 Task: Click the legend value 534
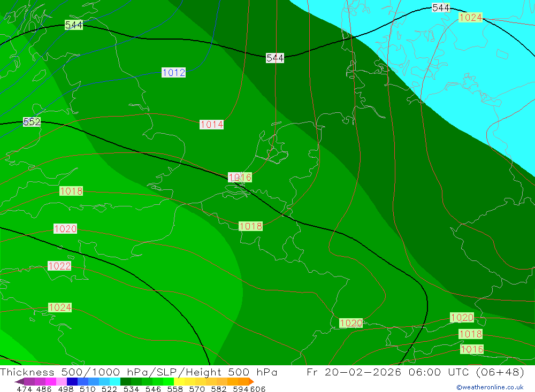click(x=132, y=389)
